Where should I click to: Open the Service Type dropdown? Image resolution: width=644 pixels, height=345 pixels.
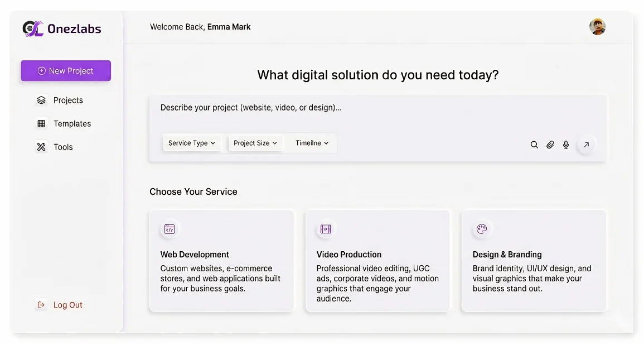point(192,143)
